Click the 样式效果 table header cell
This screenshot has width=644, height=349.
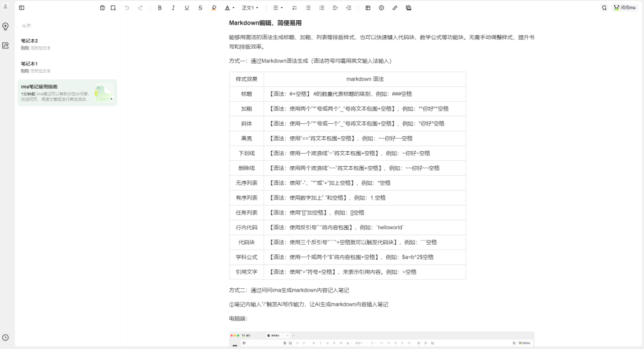[246, 79]
